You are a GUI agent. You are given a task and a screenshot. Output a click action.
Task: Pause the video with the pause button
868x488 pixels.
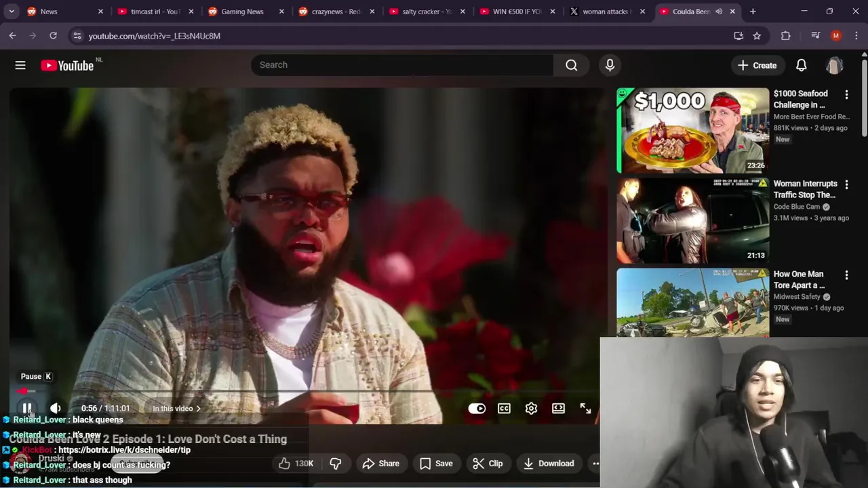pyautogui.click(x=27, y=408)
